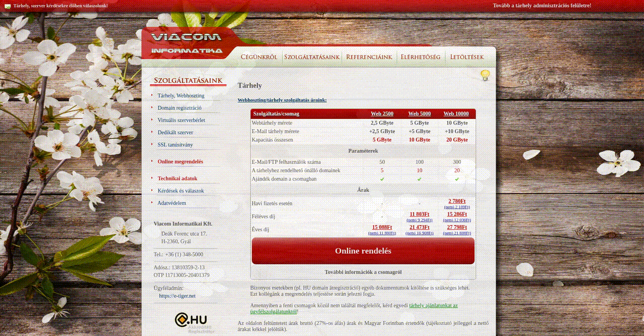Click the Web 2500 column header
The height and width of the screenshot is (336, 644).
click(x=382, y=114)
